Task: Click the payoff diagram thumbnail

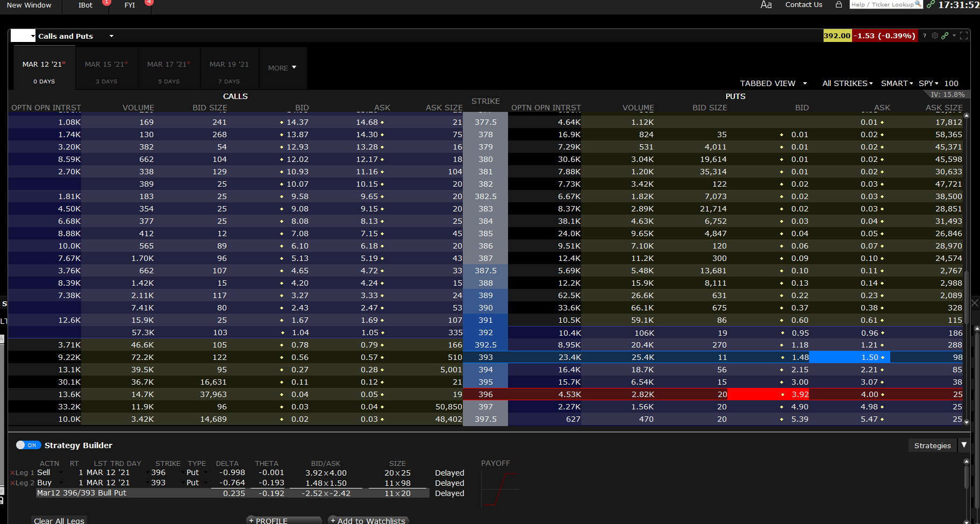Action: click(500, 489)
